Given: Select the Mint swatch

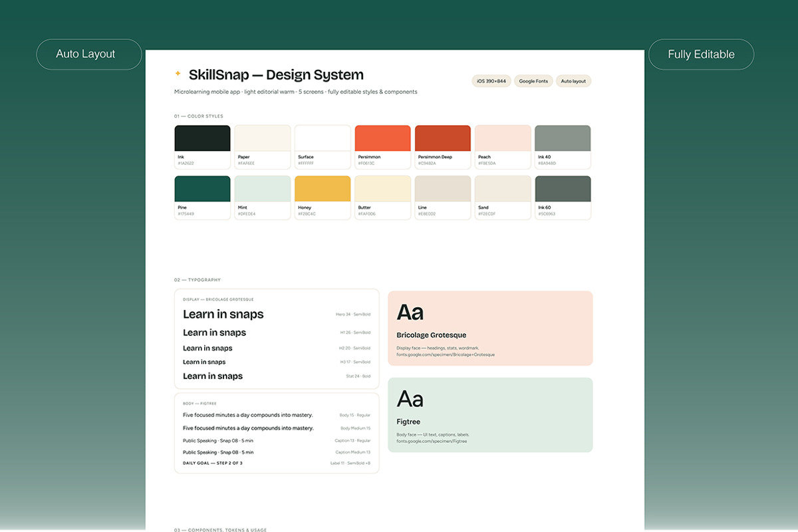Looking at the screenshot, I should click(x=263, y=189).
